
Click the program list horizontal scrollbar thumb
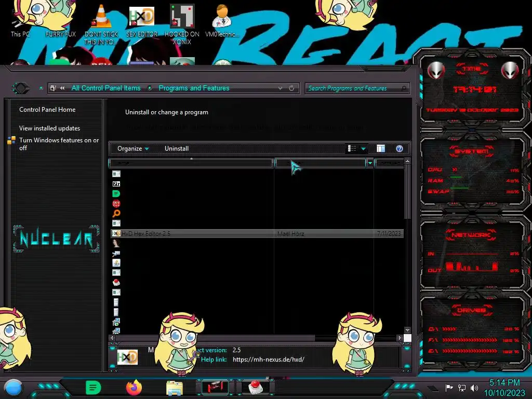click(x=216, y=338)
